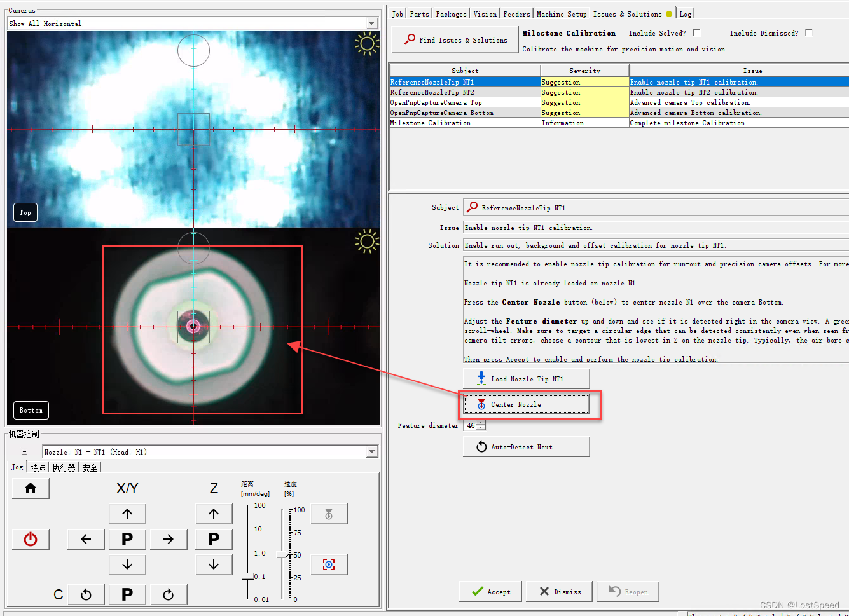
Task: Jog X axis left arrow
Action: [x=86, y=539]
